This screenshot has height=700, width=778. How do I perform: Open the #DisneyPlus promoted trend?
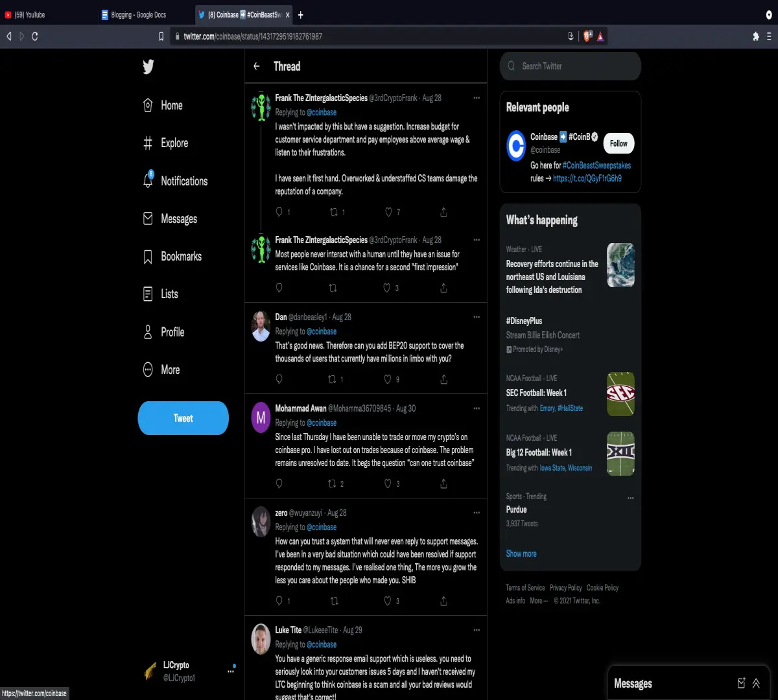[524, 321]
